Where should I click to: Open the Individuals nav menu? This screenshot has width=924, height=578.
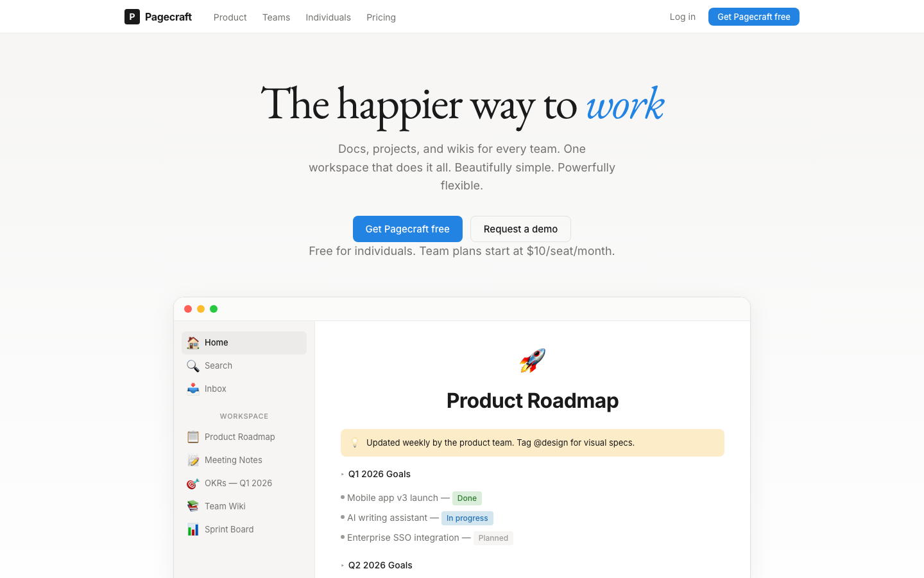pyautogui.click(x=328, y=17)
